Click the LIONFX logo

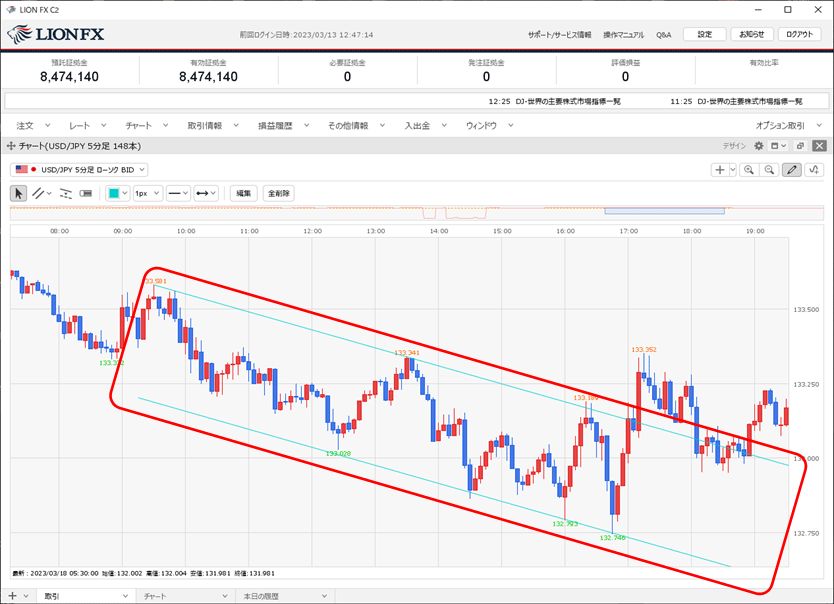pyautogui.click(x=56, y=35)
